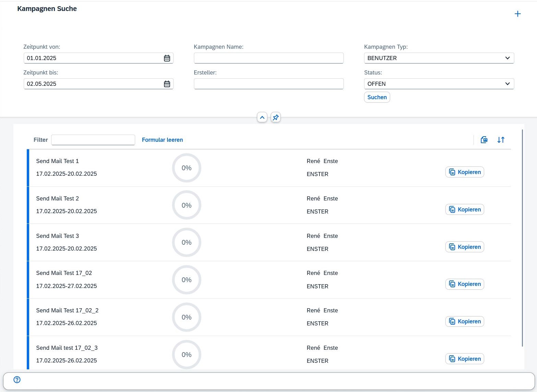537x392 pixels.
Task: Click the Formular leeren link
Action: coord(162,140)
